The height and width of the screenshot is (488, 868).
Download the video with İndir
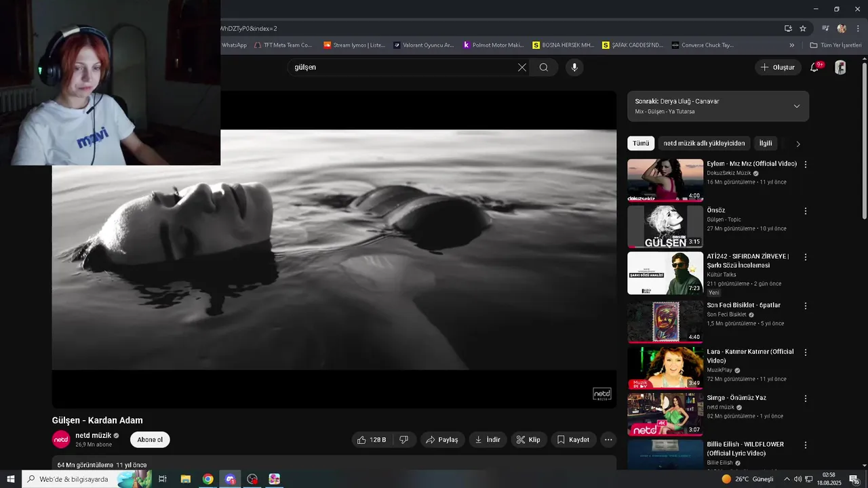488,440
